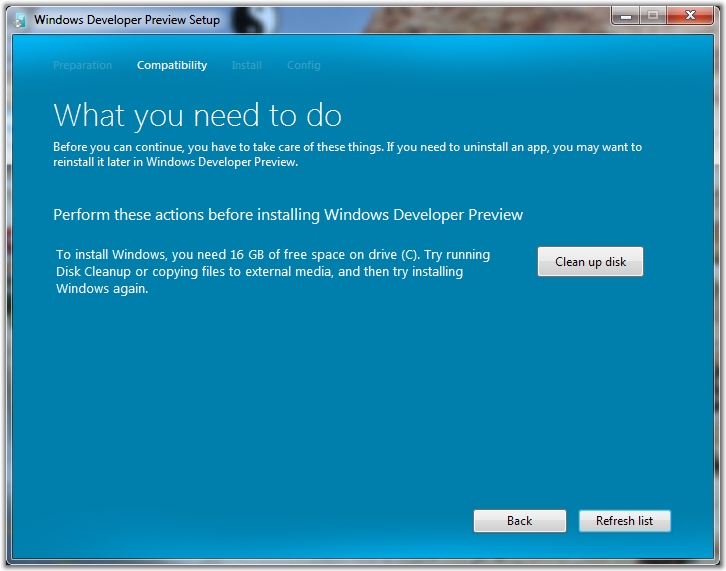
Task: Click the setup icon in the title bar
Action: click(19, 20)
